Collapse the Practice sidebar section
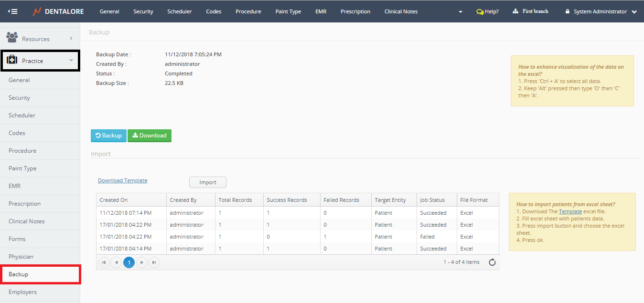 71,60
